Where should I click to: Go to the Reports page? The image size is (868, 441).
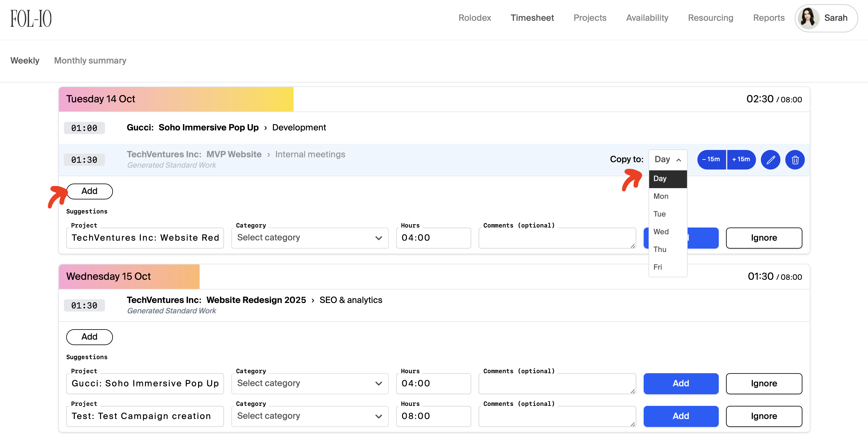pos(769,18)
